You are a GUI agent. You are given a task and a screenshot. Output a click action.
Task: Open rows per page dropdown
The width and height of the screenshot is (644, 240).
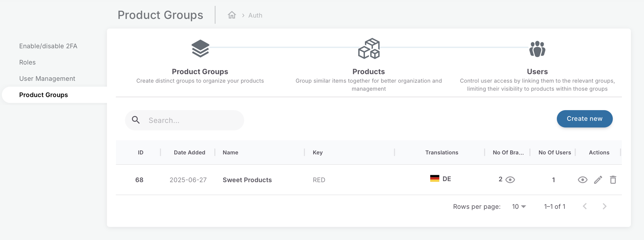(x=519, y=206)
